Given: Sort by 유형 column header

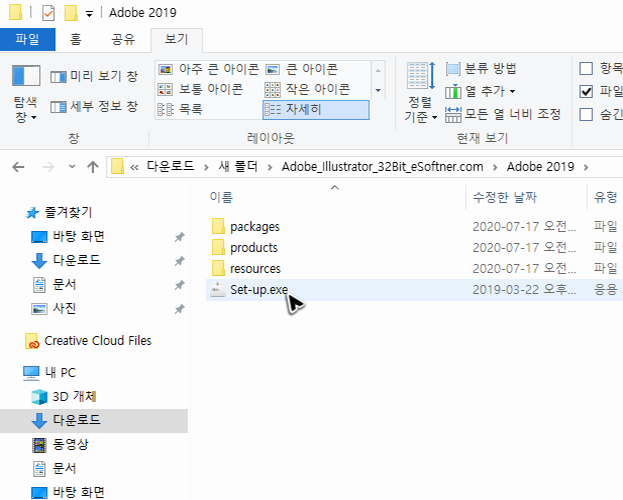Looking at the screenshot, I should pyautogui.click(x=606, y=197).
